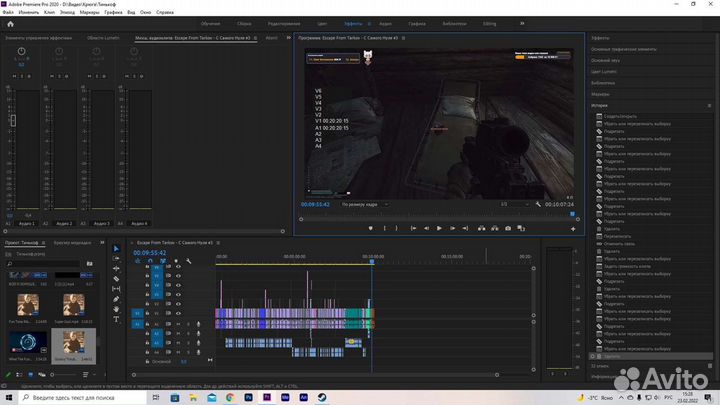Go to In point
Viewport: 720px width, 405px height.
[413, 228]
